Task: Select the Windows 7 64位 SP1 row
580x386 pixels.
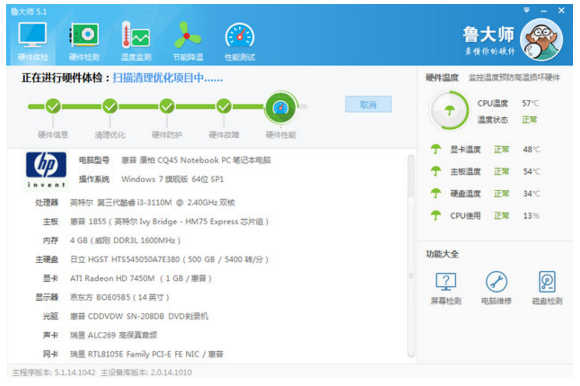Action: [x=151, y=179]
